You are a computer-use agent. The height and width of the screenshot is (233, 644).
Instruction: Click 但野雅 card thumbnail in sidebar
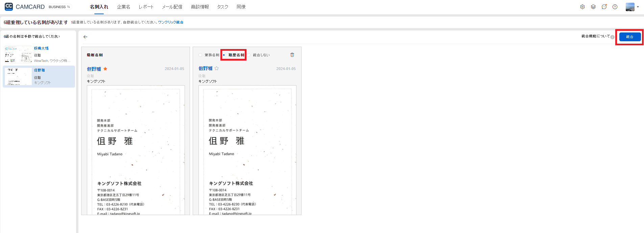click(x=18, y=76)
